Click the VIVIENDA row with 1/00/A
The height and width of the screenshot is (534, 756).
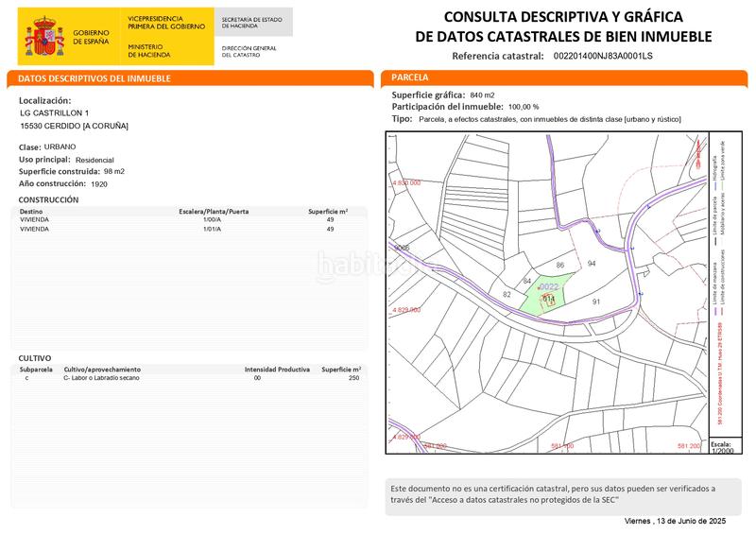coord(188,219)
